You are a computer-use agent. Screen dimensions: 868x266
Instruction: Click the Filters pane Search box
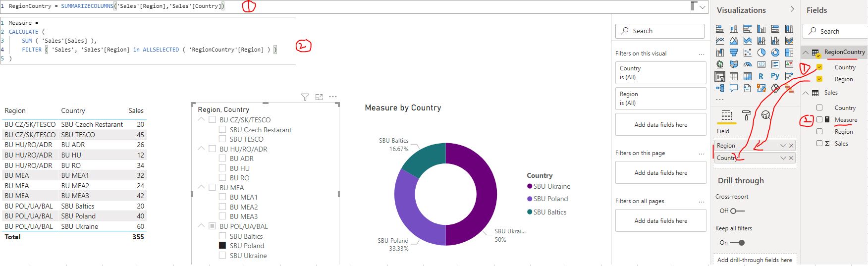pos(660,31)
